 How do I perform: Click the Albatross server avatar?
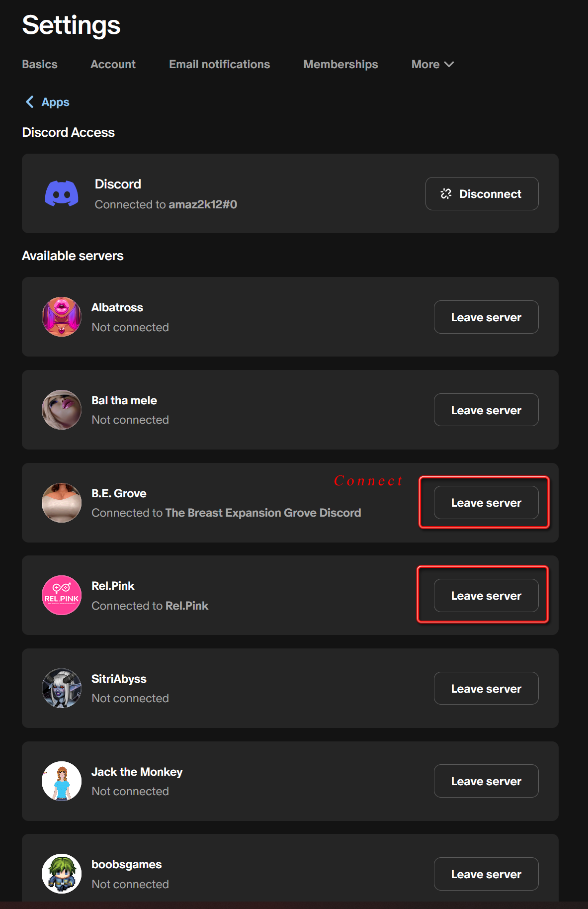(x=62, y=317)
